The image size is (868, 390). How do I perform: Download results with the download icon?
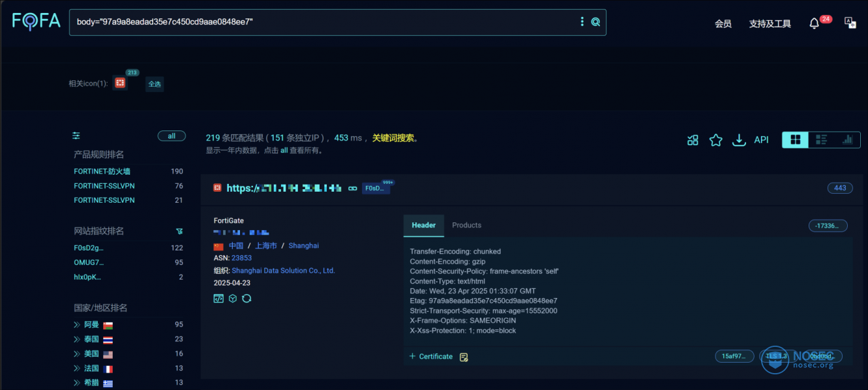(739, 140)
